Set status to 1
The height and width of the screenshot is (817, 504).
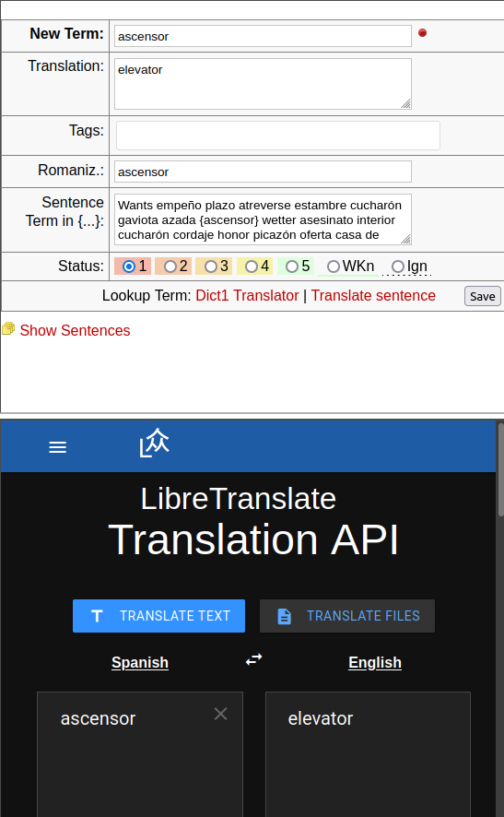[x=129, y=266]
